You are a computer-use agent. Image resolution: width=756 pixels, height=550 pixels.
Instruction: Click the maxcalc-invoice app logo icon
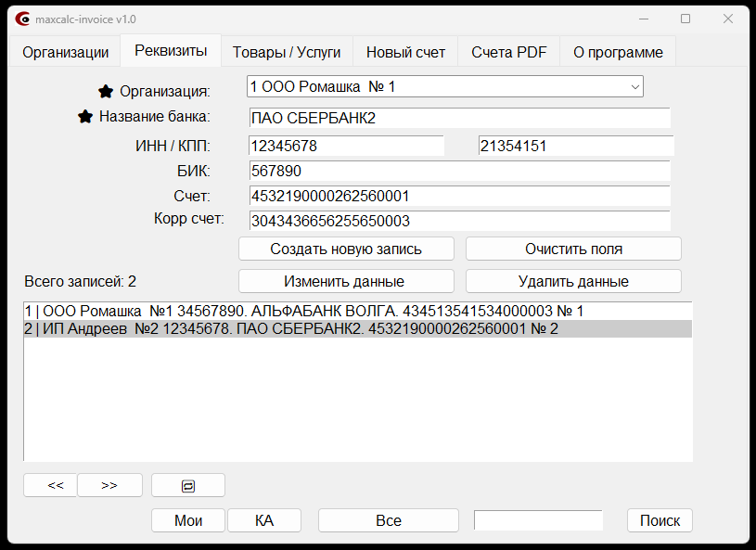22,19
